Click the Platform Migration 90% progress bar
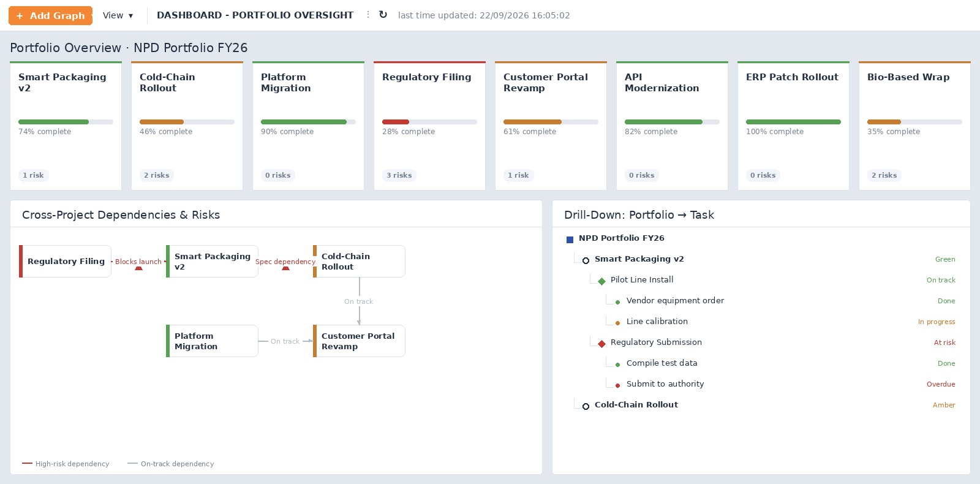Image resolution: width=980 pixels, height=484 pixels. tap(308, 122)
